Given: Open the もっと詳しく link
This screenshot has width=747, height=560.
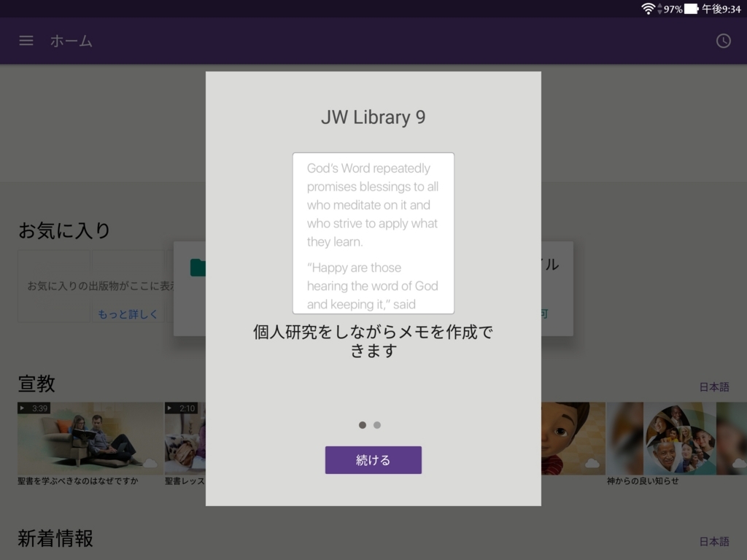Looking at the screenshot, I should pos(128,314).
